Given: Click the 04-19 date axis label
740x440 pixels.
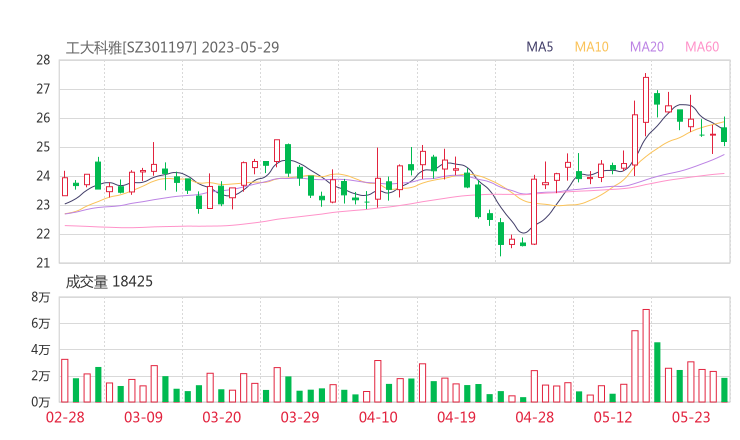Looking at the screenshot, I should (456, 417).
